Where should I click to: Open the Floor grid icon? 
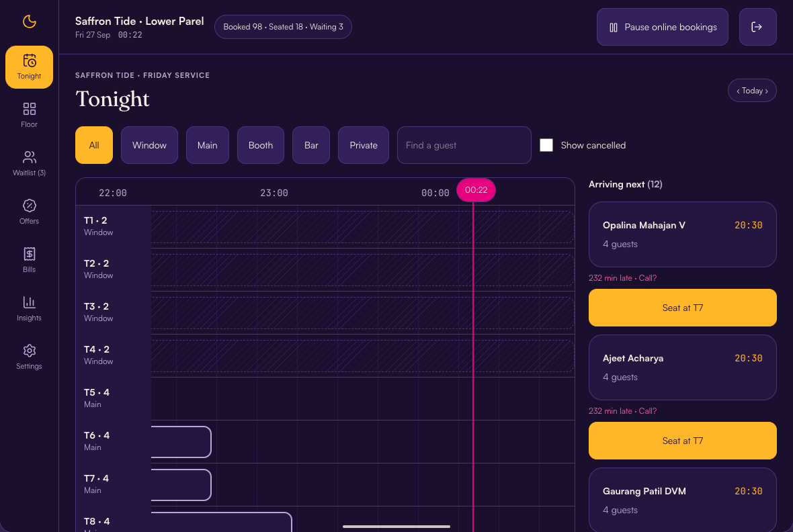click(x=30, y=109)
